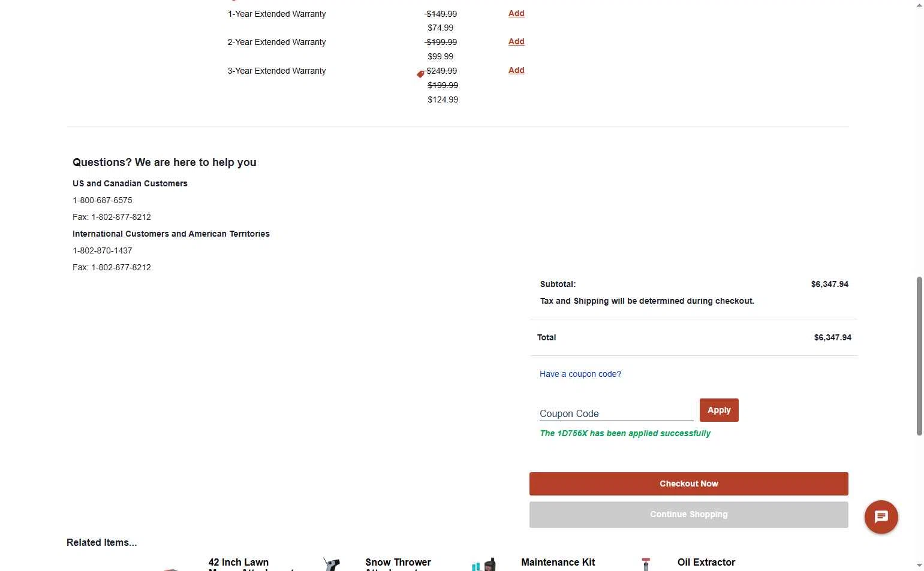Image resolution: width=924 pixels, height=571 pixels.
Task: Click the 'US and Canadian Customers' heading
Action: click(130, 183)
